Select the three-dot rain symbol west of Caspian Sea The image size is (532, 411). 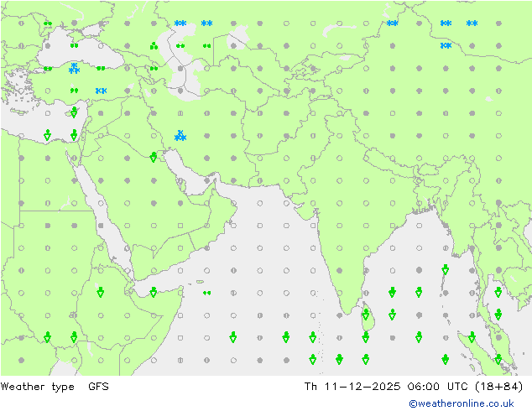(154, 46)
